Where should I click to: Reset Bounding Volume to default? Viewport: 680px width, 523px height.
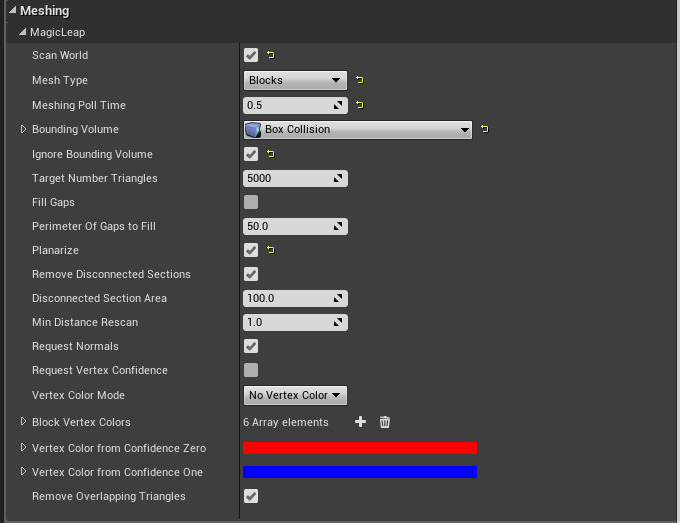pos(485,129)
